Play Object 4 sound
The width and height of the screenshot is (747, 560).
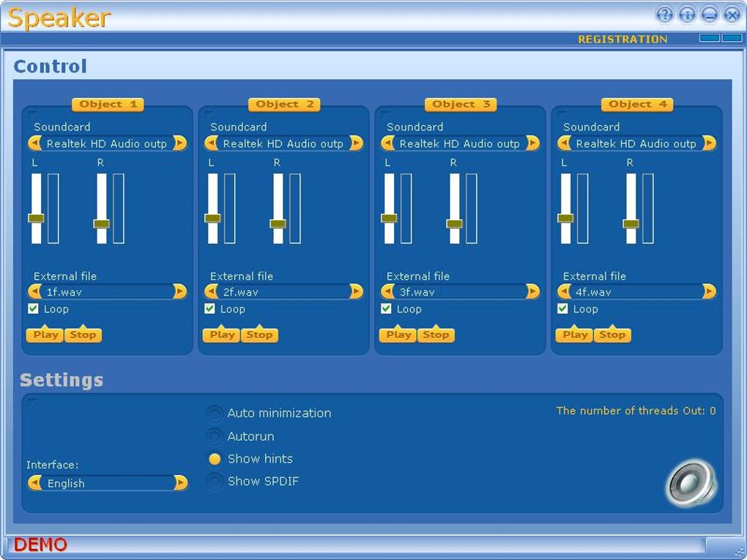(575, 335)
